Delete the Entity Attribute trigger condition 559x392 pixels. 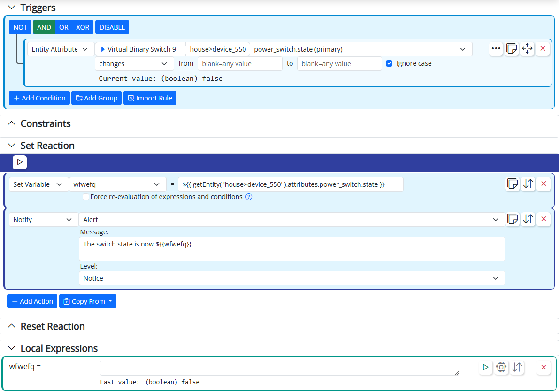pos(543,48)
